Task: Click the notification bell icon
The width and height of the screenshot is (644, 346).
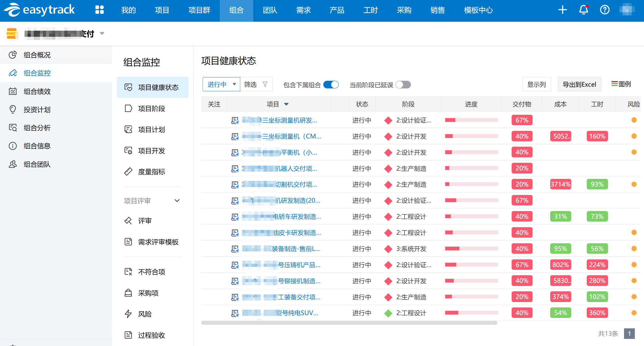Action: tap(583, 10)
